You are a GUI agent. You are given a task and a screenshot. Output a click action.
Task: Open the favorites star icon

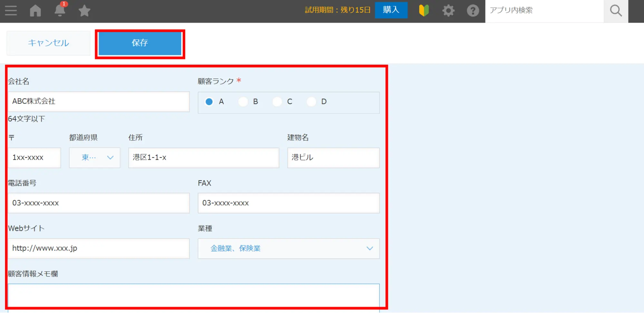click(84, 11)
